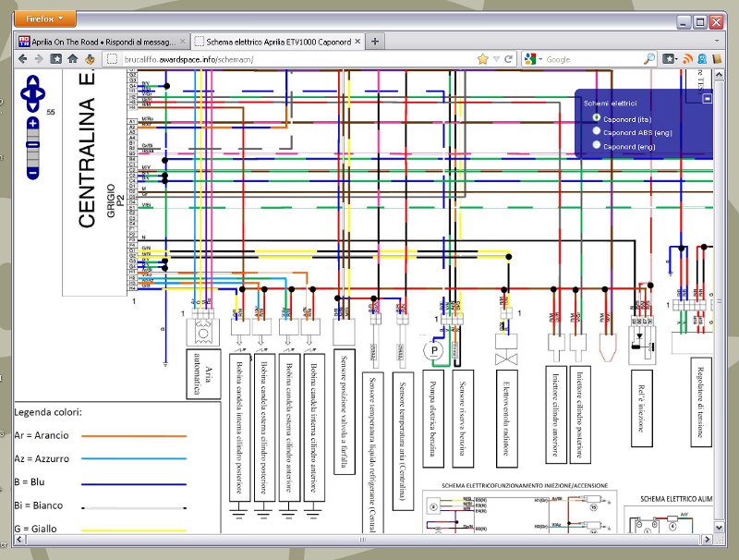
Task: Pan the diagram left with arrow
Action: coord(25,93)
